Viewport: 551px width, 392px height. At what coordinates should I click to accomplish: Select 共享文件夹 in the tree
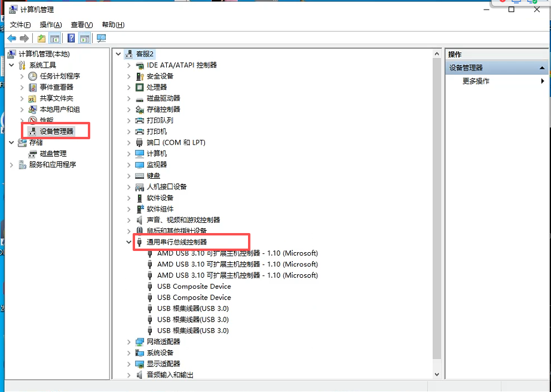(x=56, y=99)
